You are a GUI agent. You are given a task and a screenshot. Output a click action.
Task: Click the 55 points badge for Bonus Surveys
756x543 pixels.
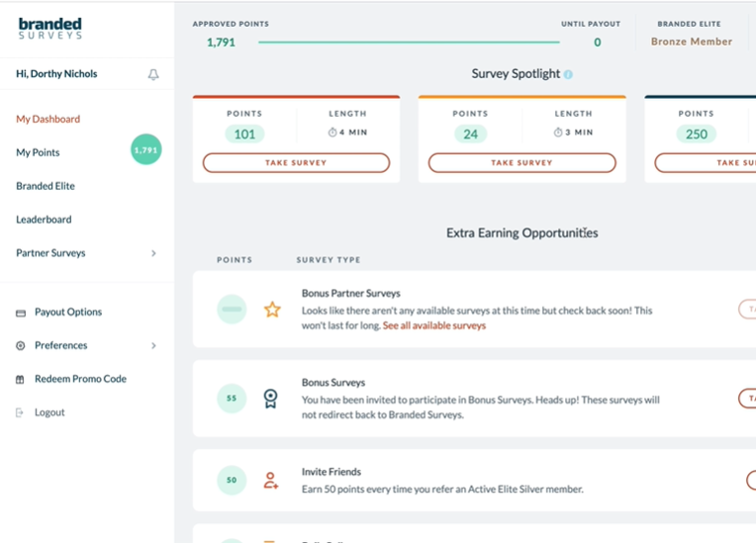[232, 398]
